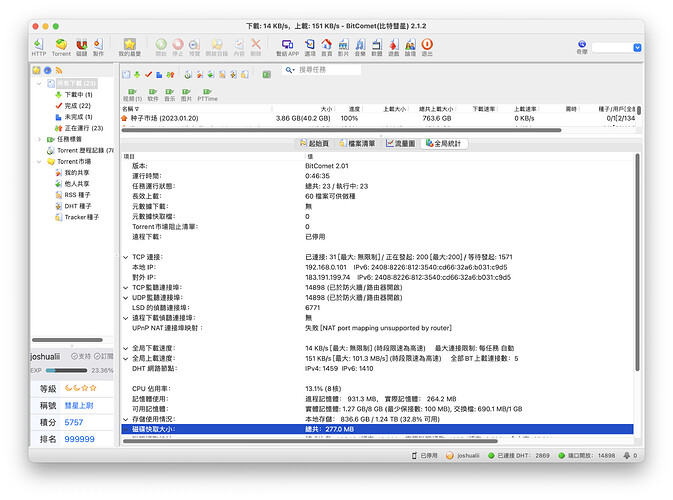The height and width of the screenshot is (500, 673).
Task: Collapse the TCP 連接 statistics row
Action: pyautogui.click(x=126, y=257)
